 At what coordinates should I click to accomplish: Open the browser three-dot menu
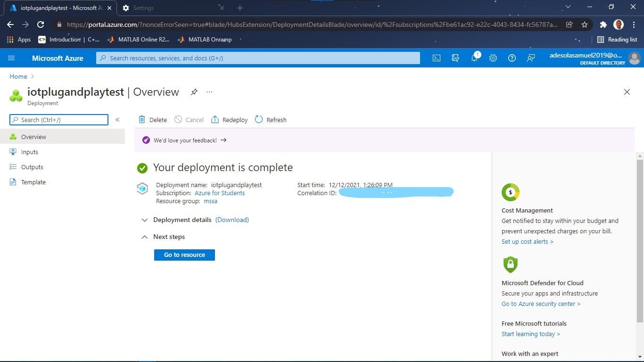pyautogui.click(x=633, y=25)
